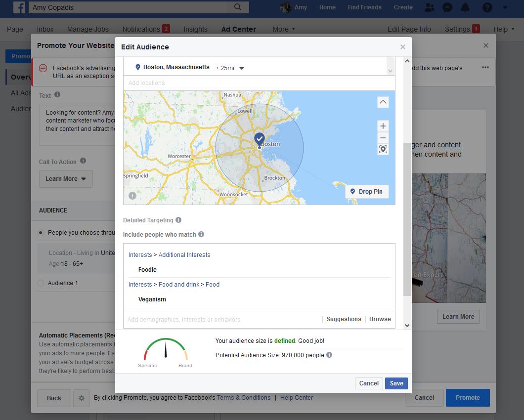Click the Additional Interests link

click(184, 254)
